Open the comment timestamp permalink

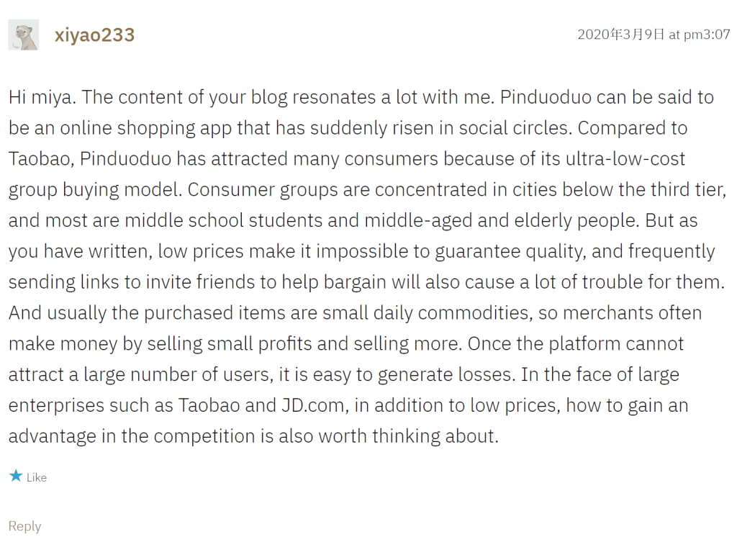click(654, 35)
